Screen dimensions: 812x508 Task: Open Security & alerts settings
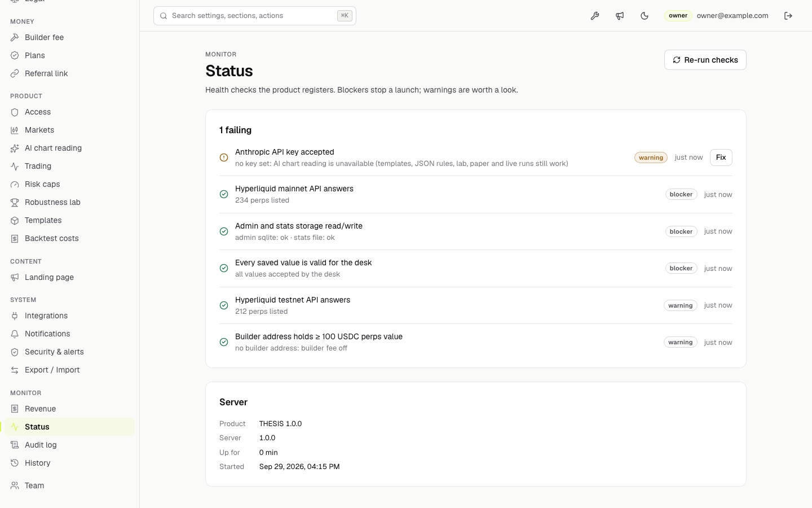pos(69,352)
